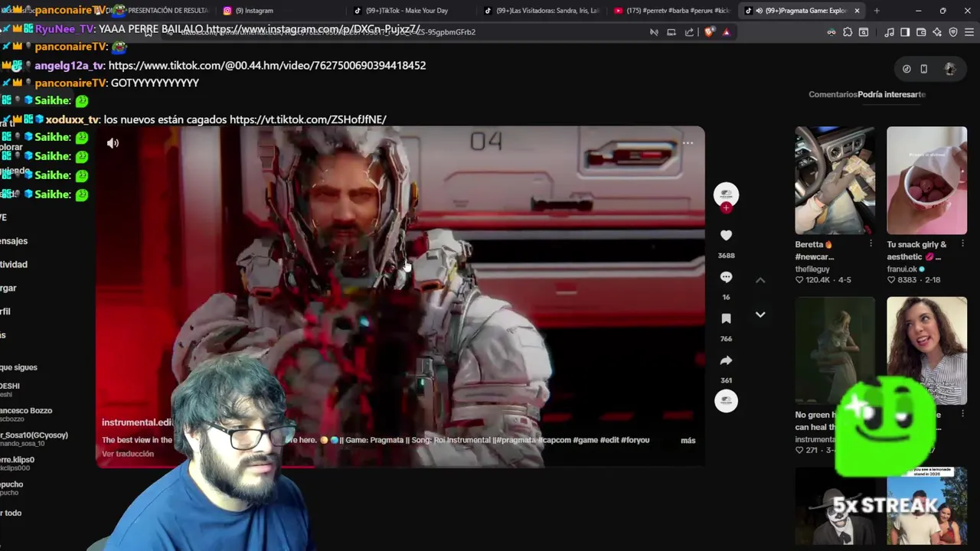Viewport: 980px width, 551px height.
Task: Switch to the YouTube #perretv tab
Action: pyautogui.click(x=674, y=11)
